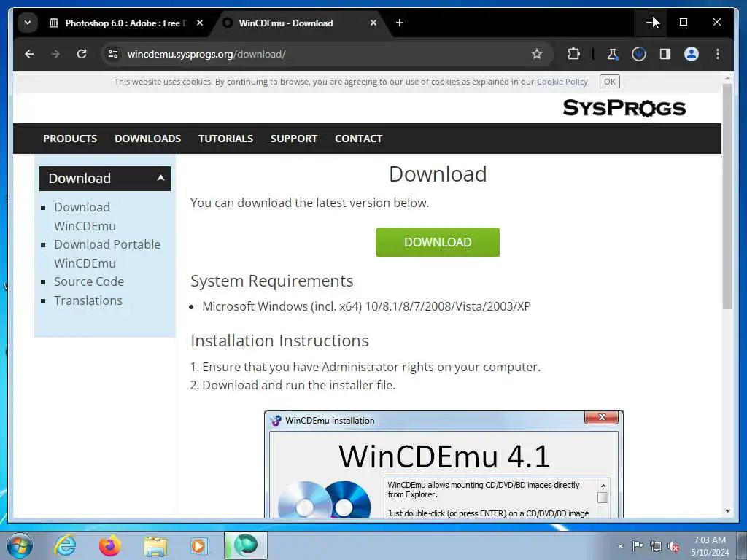The width and height of the screenshot is (747, 560).
Task: Close the Photoshop 6.0 tab
Action: pos(200,23)
